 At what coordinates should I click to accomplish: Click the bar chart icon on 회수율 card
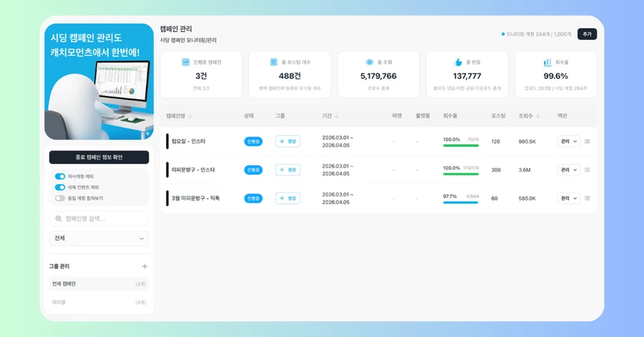(x=547, y=62)
